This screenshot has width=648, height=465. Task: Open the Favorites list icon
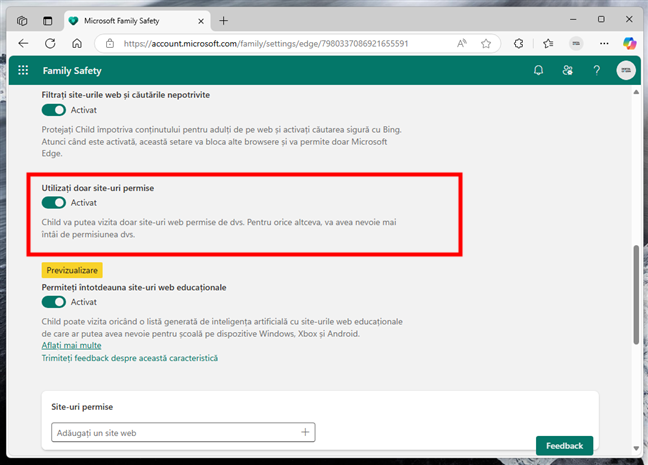point(548,43)
